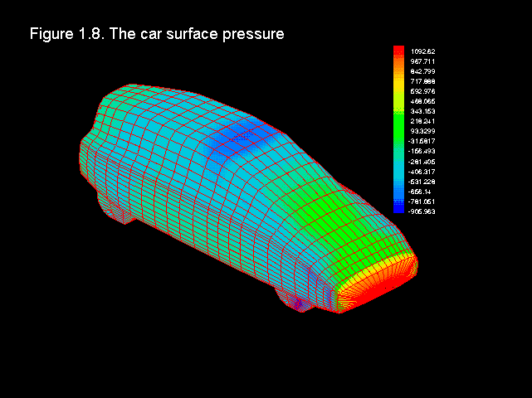Click the -31.5817 legend label
Screen dimensions: 532x398
point(422,141)
